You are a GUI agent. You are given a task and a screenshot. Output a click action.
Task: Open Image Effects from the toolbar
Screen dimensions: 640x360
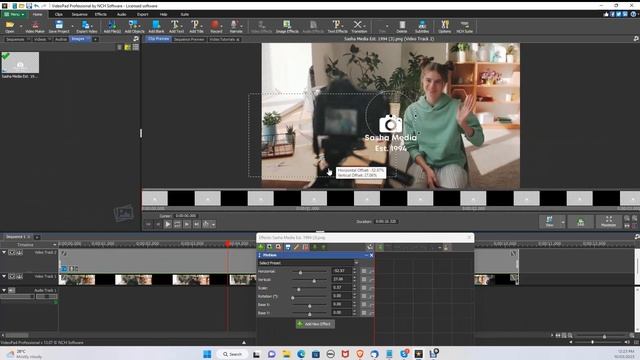point(287,27)
